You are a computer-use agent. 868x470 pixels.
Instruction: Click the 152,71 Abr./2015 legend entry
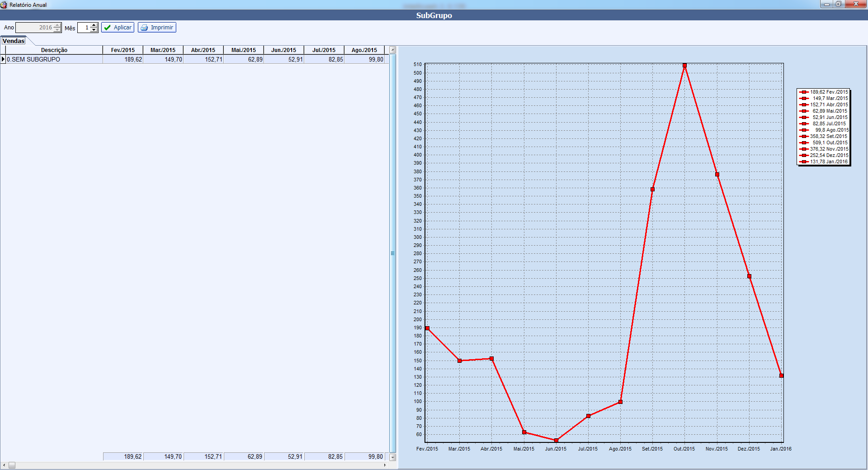pos(824,104)
